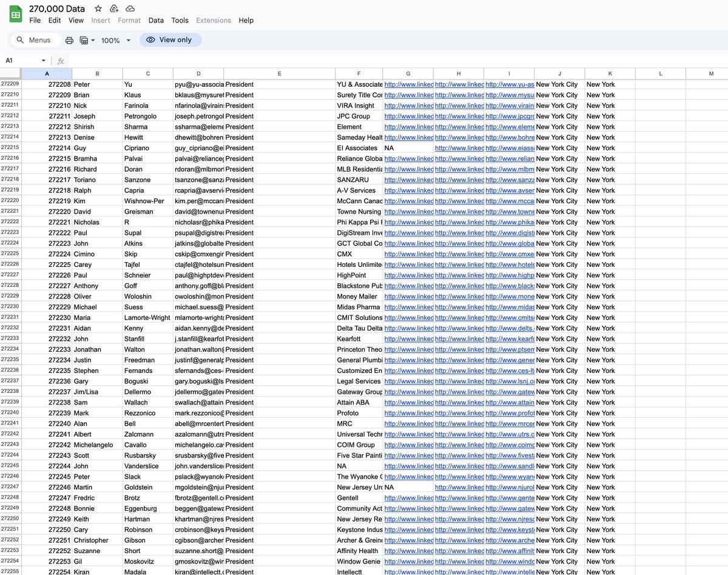Click the View only button
Screen dimensions: 728x575
(x=170, y=40)
